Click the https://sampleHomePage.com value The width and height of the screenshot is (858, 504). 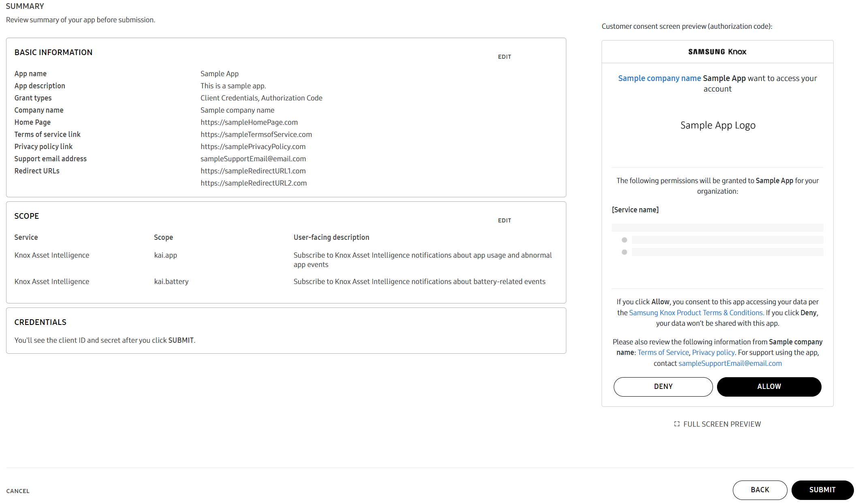(249, 122)
